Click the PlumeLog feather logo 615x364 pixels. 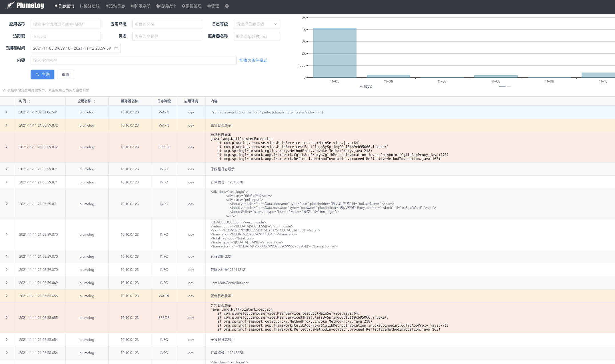[25, 5]
